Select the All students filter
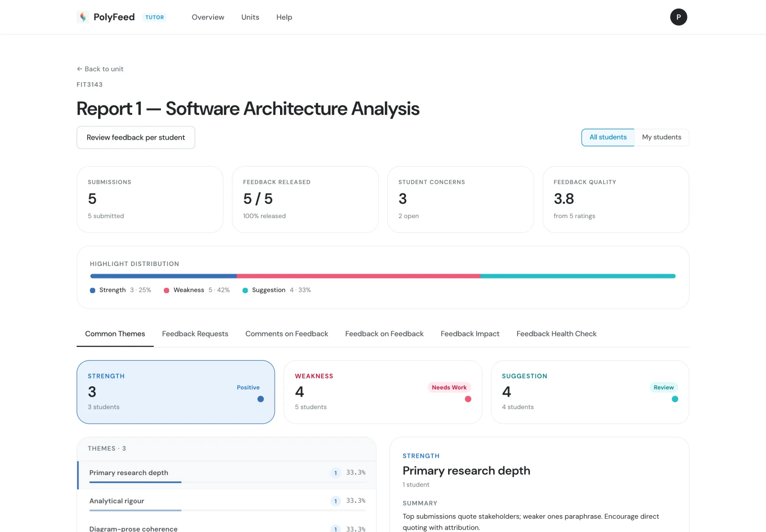The image size is (766, 532). point(608,137)
